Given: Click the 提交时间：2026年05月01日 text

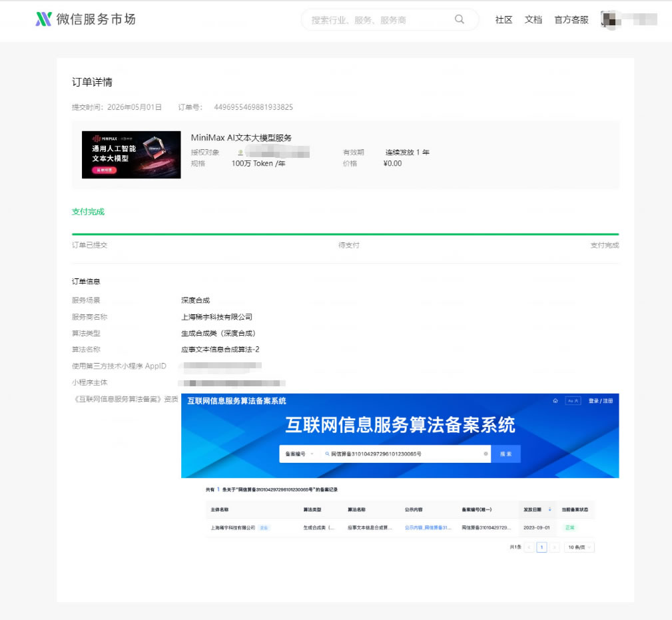Looking at the screenshot, I should click(117, 107).
